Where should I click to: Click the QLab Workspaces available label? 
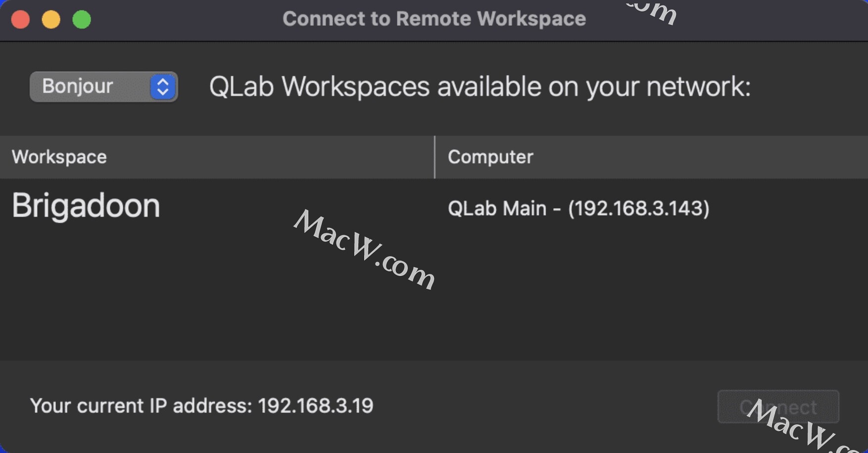point(480,87)
